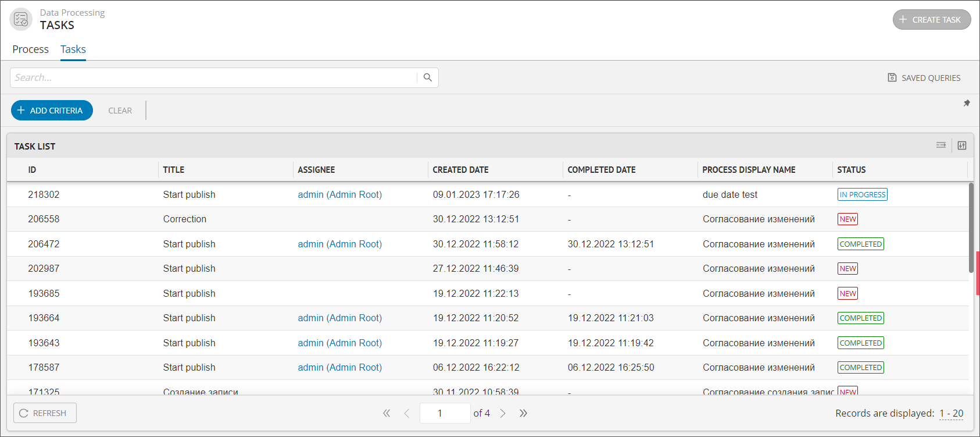The height and width of the screenshot is (437, 980).
Task: Click the table vertical scrollbar
Action: click(x=971, y=228)
